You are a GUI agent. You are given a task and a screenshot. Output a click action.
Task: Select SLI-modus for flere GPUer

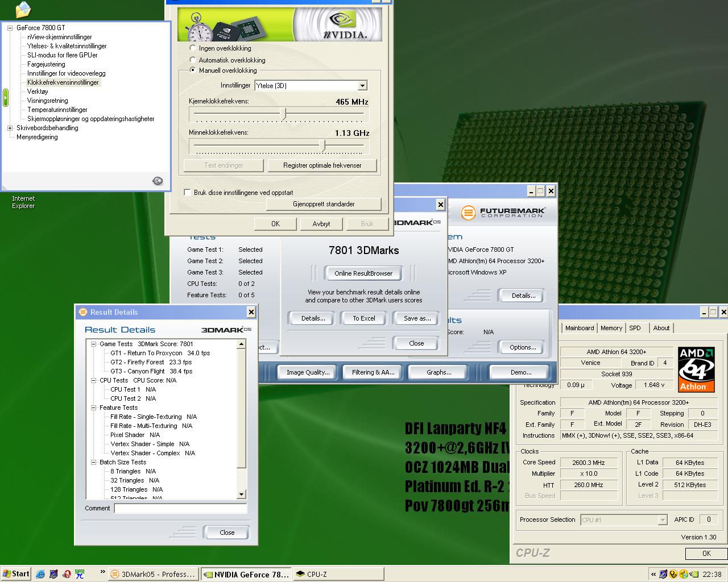(63, 55)
